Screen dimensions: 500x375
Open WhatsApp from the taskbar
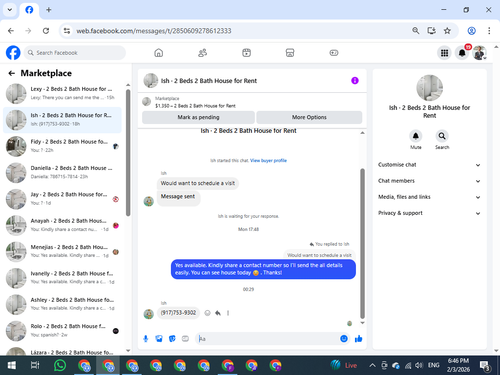[60, 365]
